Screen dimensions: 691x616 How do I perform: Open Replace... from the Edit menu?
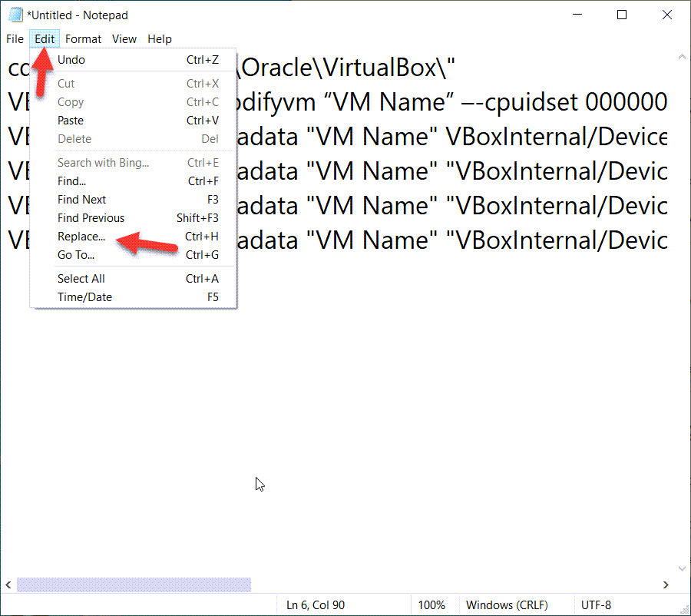81,237
